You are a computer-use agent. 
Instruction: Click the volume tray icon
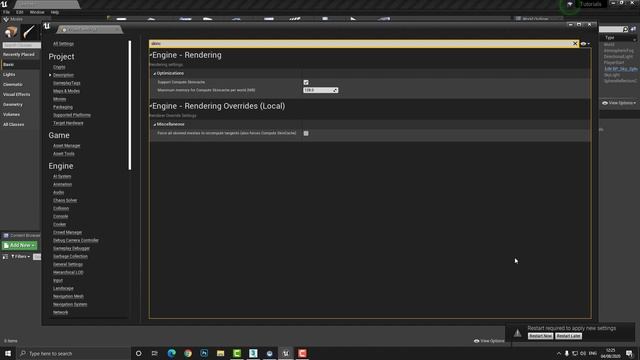click(x=583, y=353)
